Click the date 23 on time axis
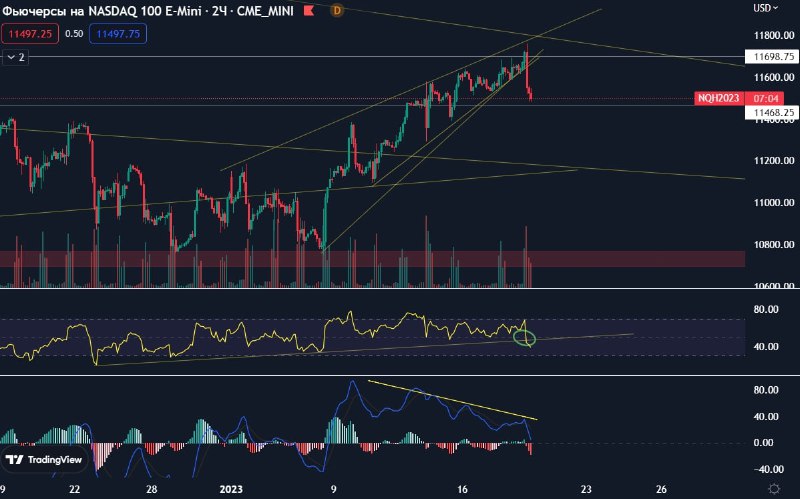This screenshot has width=800, height=499. click(586, 489)
